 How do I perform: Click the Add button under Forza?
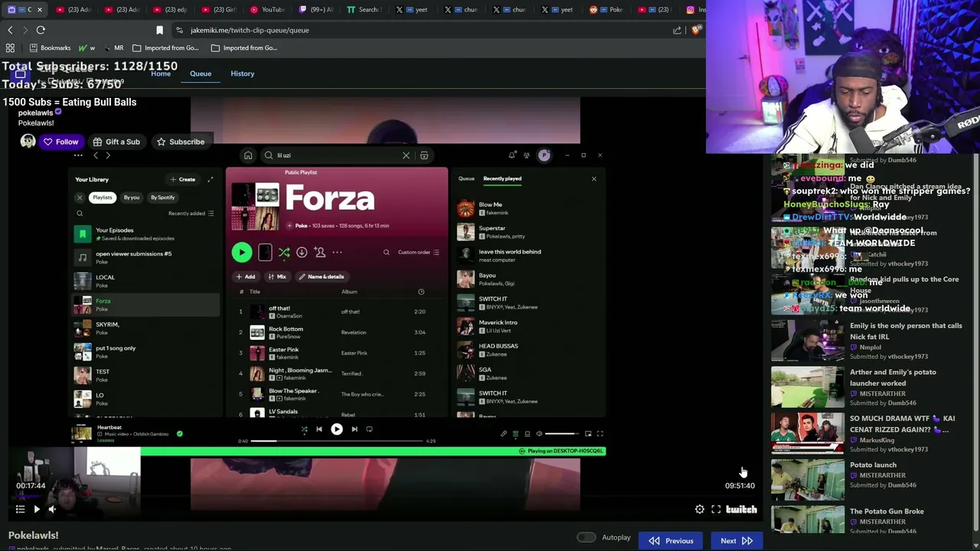246,276
